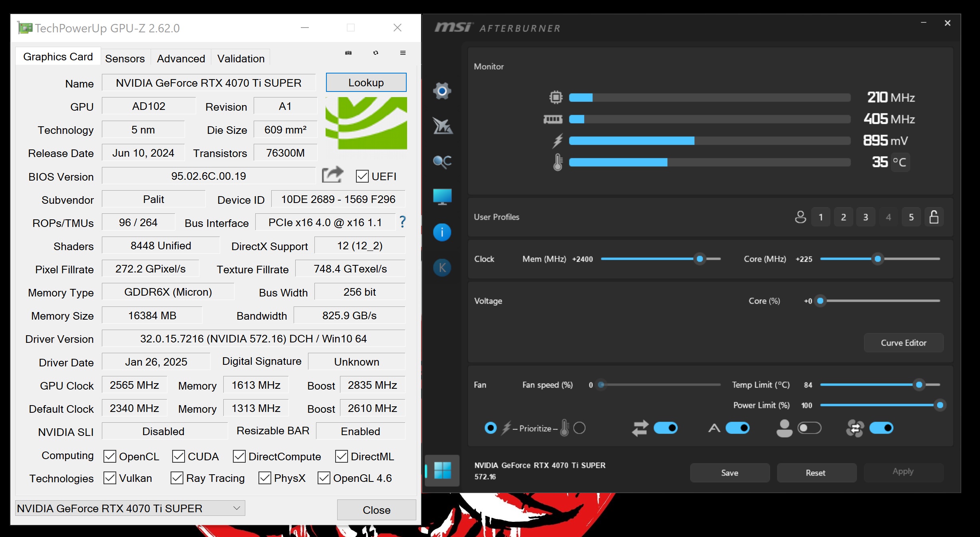Select the temperature prioritize radio button
Viewport: 980px width, 537px height.
[579, 428]
